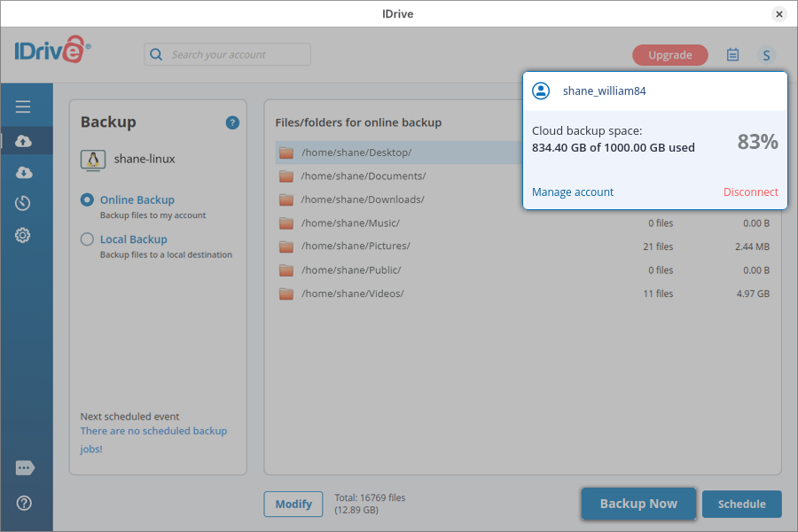The image size is (798, 532).
Task: Start backup with Backup Now button
Action: (638, 504)
